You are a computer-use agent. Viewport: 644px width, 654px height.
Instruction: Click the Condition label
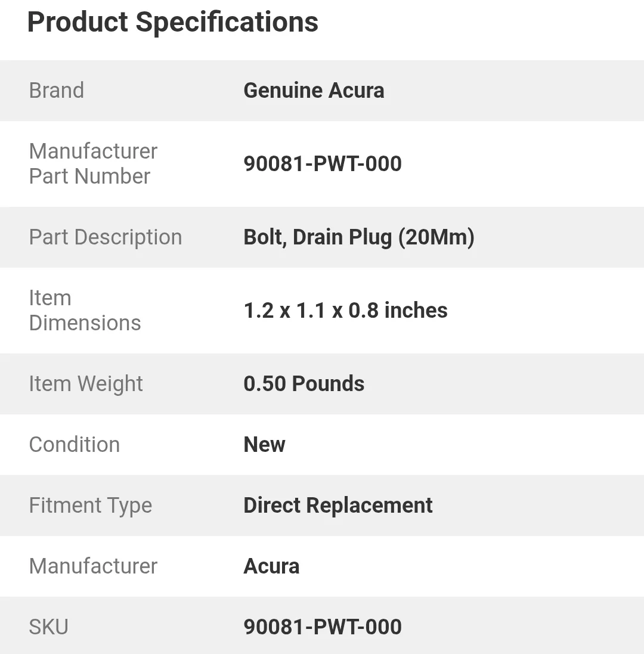coord(75,445)
